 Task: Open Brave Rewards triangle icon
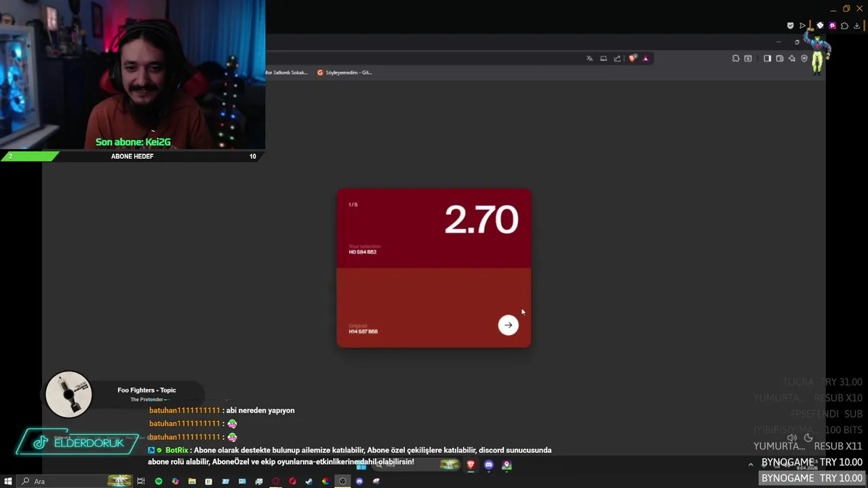[646, 58]
